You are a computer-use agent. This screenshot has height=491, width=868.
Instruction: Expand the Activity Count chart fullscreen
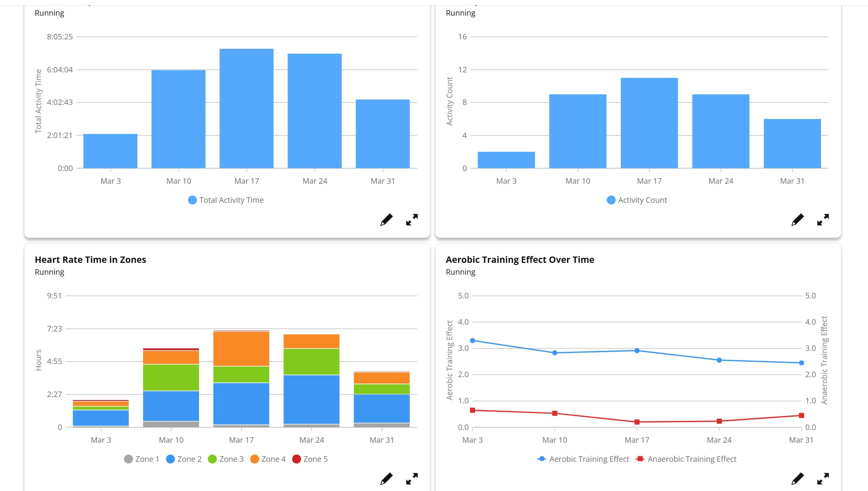823,220
